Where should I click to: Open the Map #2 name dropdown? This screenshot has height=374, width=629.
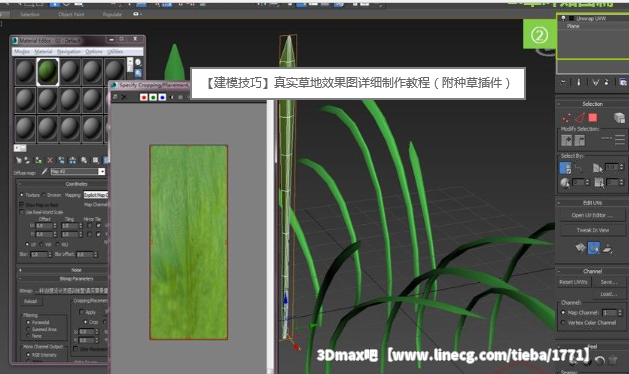point(102,172)
